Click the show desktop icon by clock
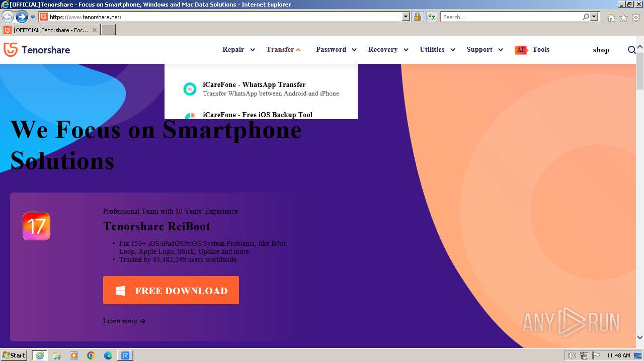Screen dimensions: 644x362 [x=638, y=355]
